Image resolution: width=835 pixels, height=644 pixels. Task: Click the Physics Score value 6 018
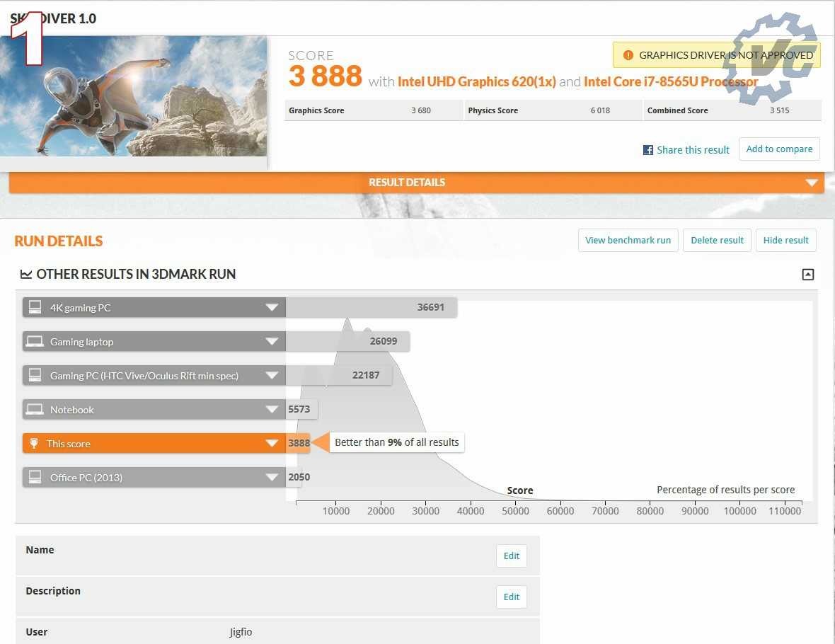pyautogui.click(x=600, y=111)
